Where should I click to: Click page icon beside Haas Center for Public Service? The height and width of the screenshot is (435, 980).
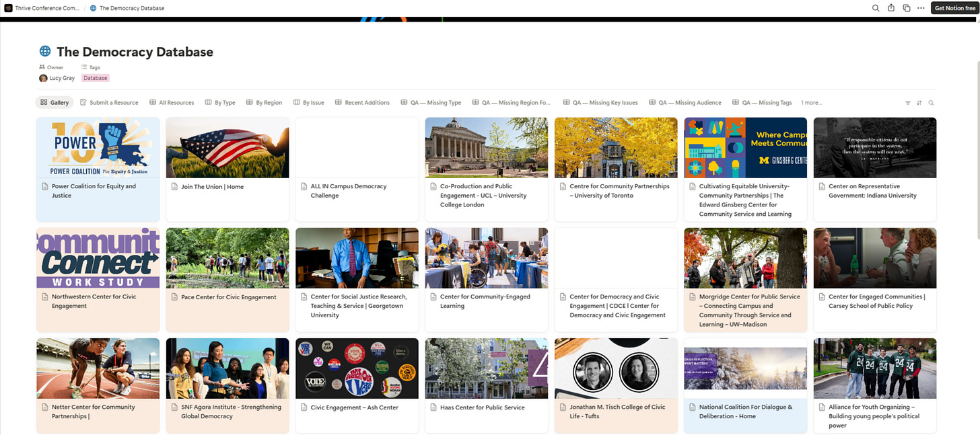434,407
